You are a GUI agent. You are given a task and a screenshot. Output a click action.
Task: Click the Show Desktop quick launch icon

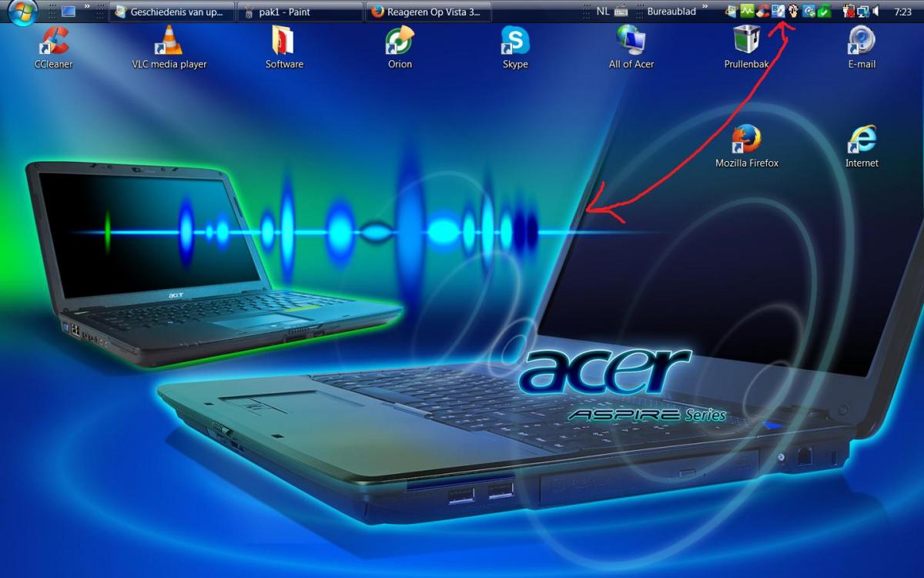(69, 12)
